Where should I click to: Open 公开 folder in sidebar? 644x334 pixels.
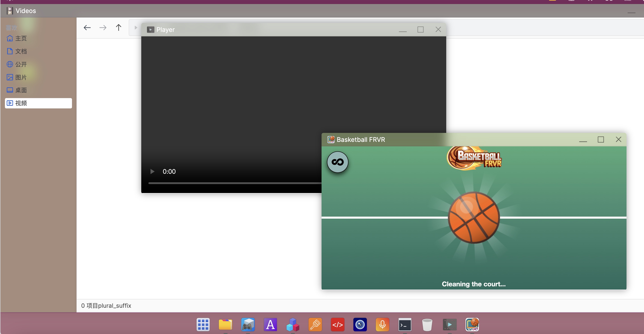pos(21,64)
